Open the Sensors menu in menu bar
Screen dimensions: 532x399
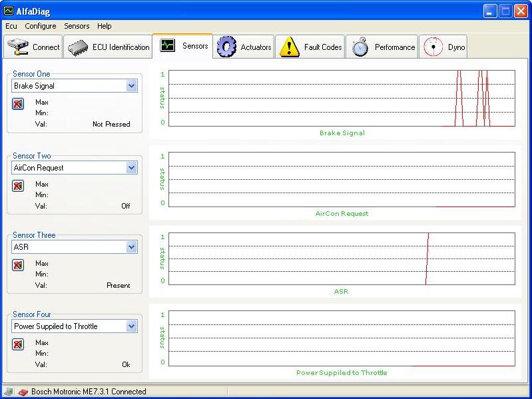(x=77, y=26)
